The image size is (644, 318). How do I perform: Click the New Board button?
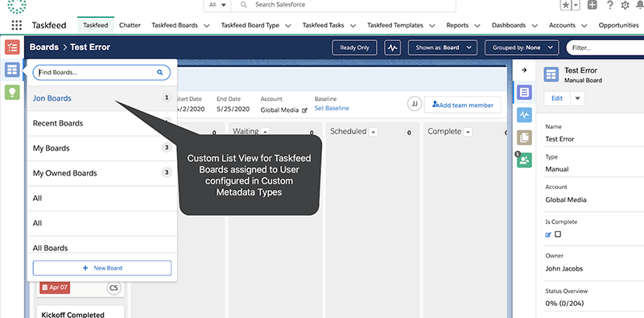click(x=102, y=268)
